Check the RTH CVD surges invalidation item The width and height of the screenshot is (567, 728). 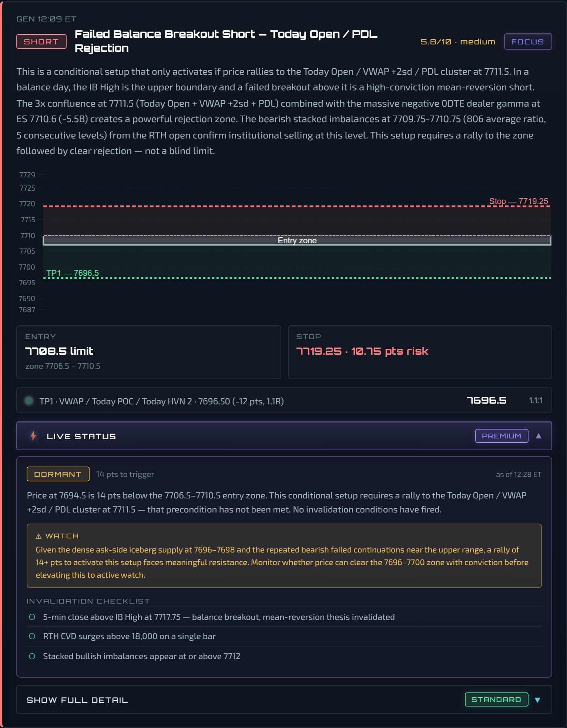pos(32,636)
